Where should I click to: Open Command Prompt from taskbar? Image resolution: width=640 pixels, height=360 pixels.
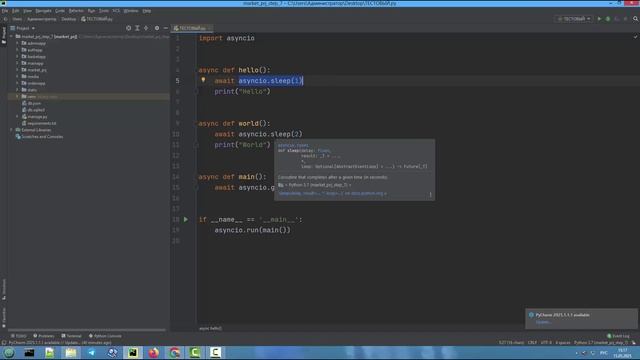pyautogui.click(x=29, y=353)
